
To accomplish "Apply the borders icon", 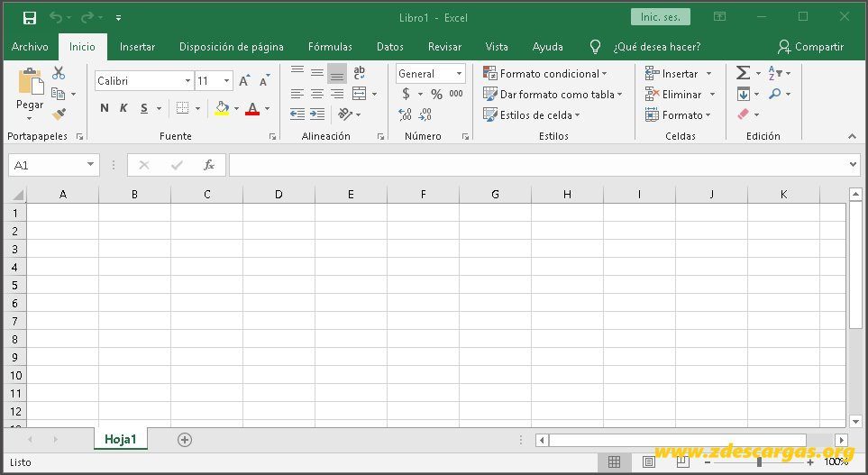I will click(182, 108).
